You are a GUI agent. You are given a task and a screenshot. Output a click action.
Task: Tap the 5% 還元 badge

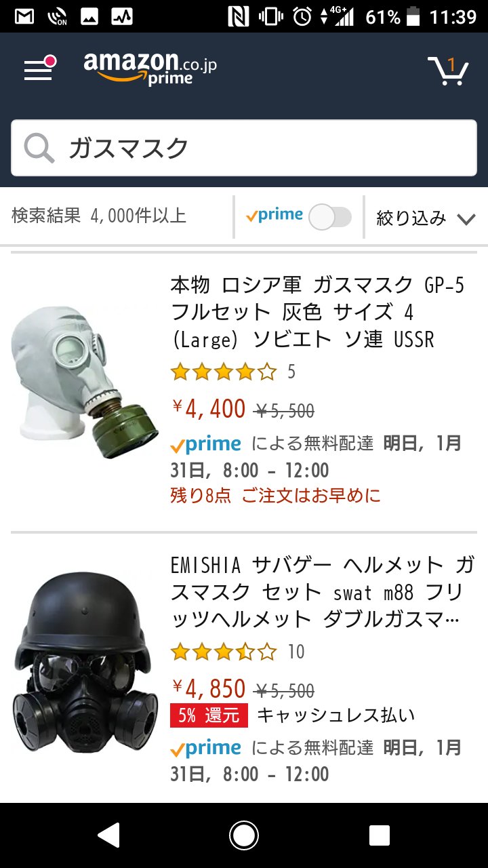click(209, 715)
